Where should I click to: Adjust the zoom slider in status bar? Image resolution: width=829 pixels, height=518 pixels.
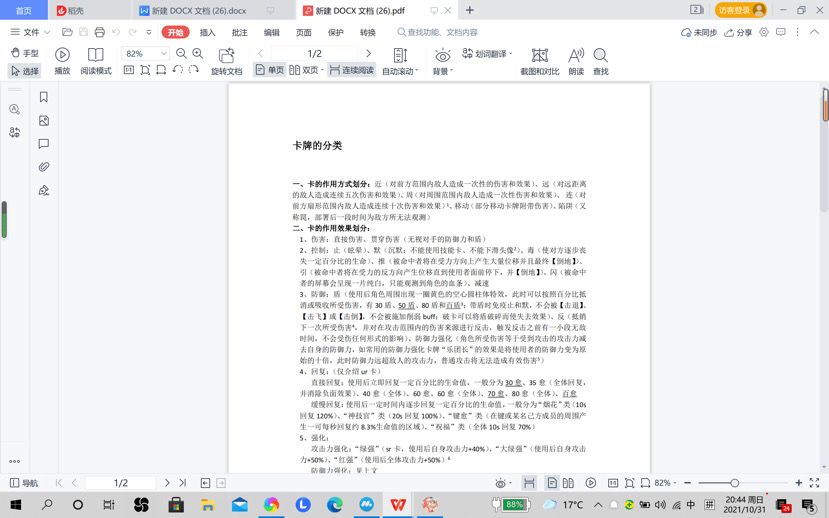[x=734, y=483]
